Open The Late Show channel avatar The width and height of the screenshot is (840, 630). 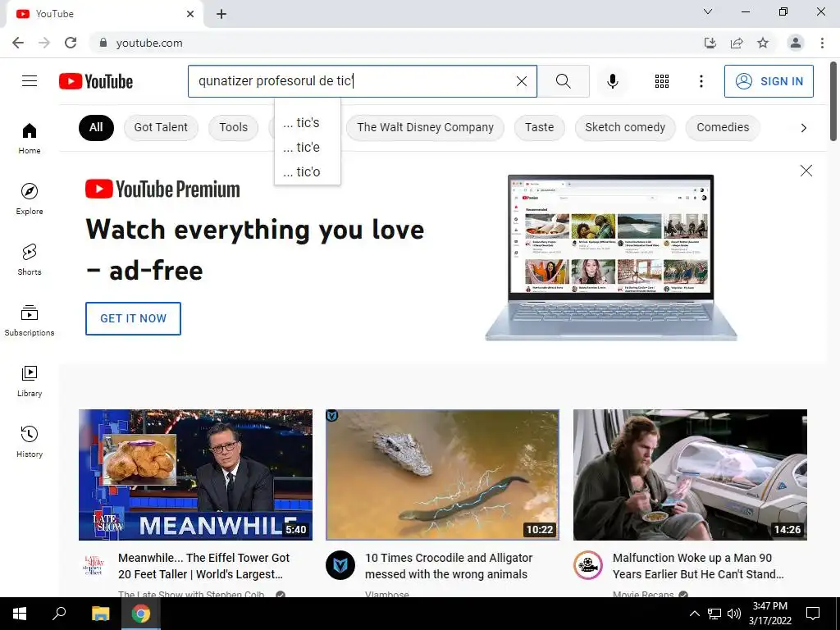tap(94, 564)
